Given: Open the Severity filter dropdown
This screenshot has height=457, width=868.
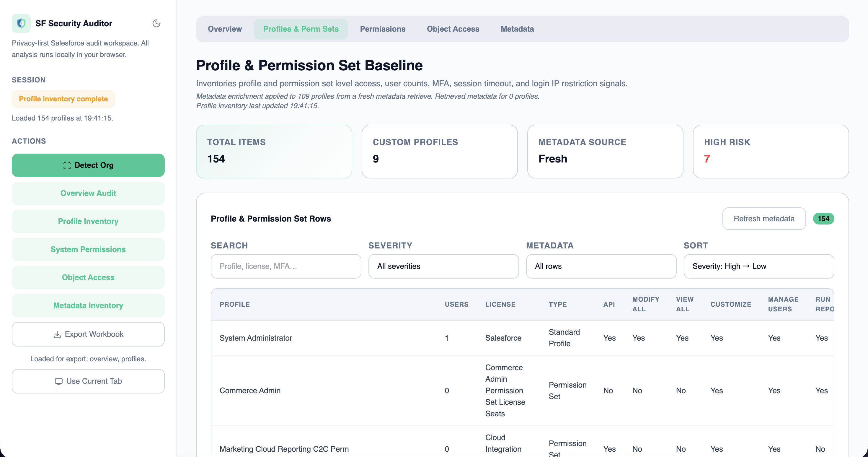Looking at the screenshot, I should coord(443,266).
